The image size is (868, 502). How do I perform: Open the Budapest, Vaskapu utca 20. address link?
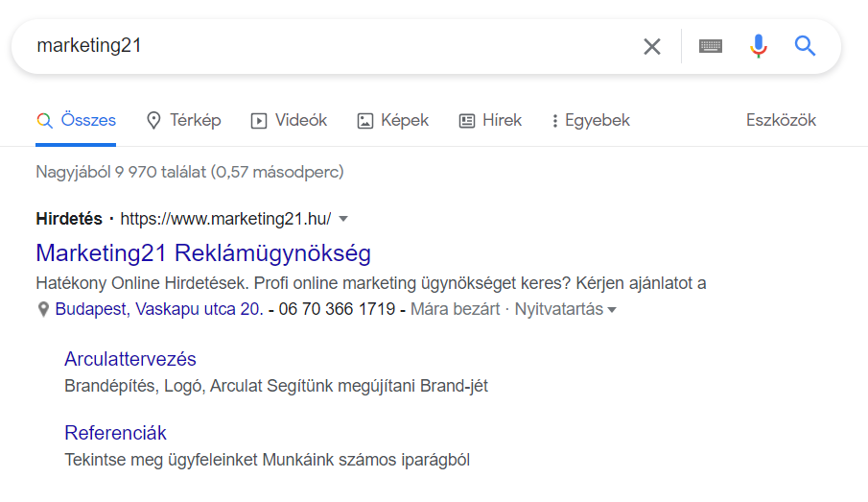point(159,309)
